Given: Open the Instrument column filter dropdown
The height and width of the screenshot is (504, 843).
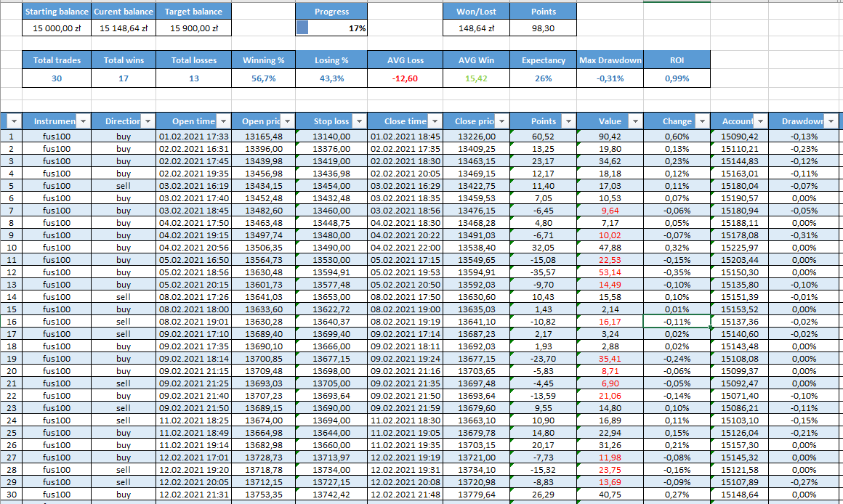Looking at the screenshot, I should tap(83, 121).
